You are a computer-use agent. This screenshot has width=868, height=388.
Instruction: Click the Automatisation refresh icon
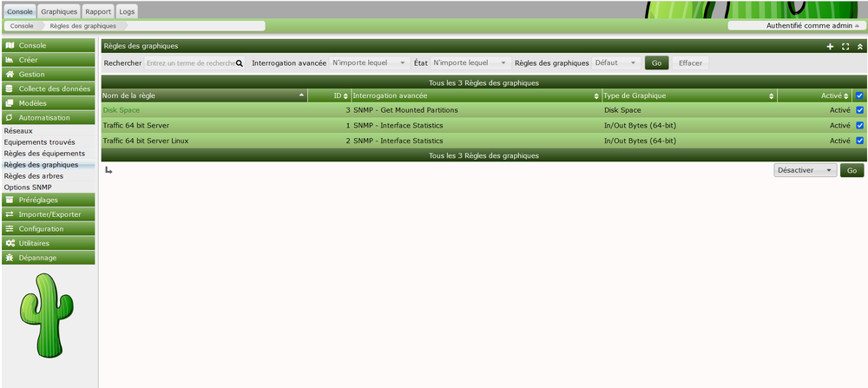[x=10, y=117]
